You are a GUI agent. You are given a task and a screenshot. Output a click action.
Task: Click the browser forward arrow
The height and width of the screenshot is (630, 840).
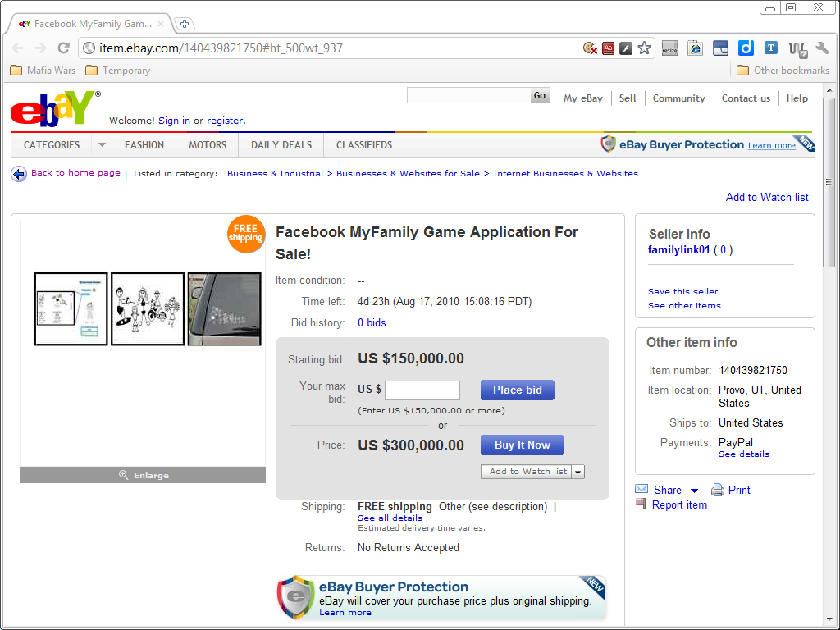[x=41, y=48]
